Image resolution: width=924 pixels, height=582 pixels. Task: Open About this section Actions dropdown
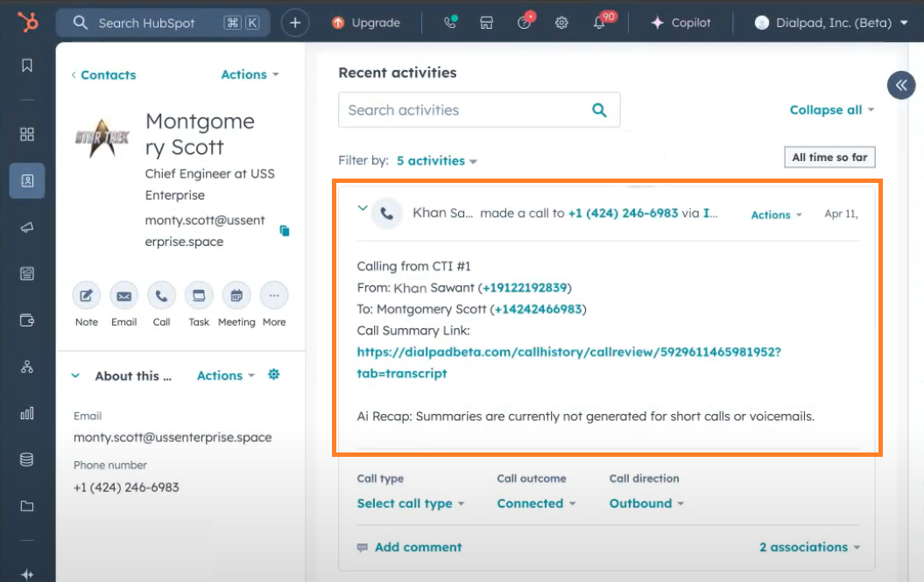tap(226, 375)
